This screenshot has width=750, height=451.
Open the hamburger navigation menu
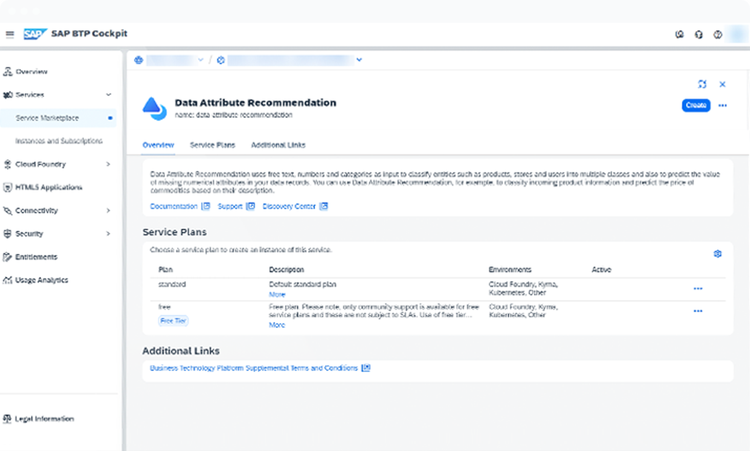click(10, 34)
